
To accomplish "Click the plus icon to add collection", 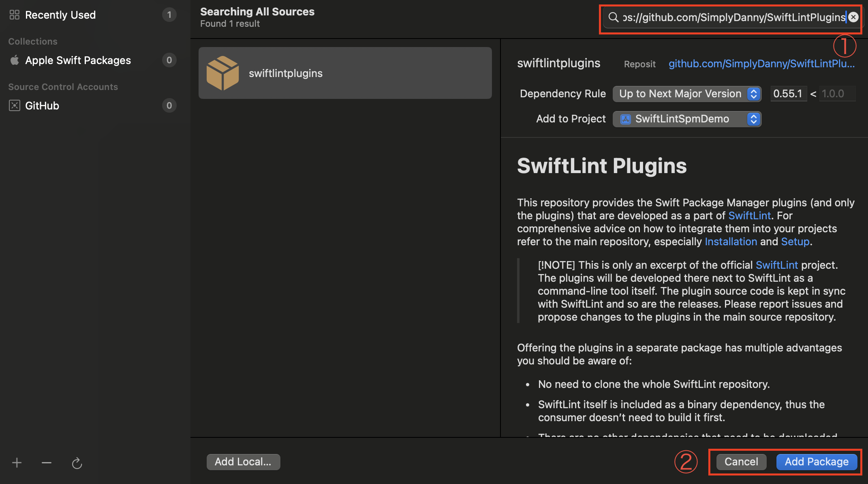I will tap(17, 463).
